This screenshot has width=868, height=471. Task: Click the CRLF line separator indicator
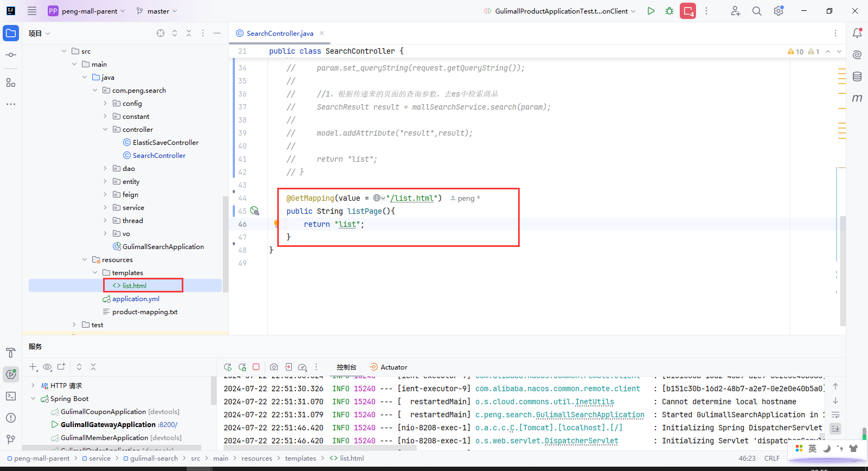click(x=772, y=459)
